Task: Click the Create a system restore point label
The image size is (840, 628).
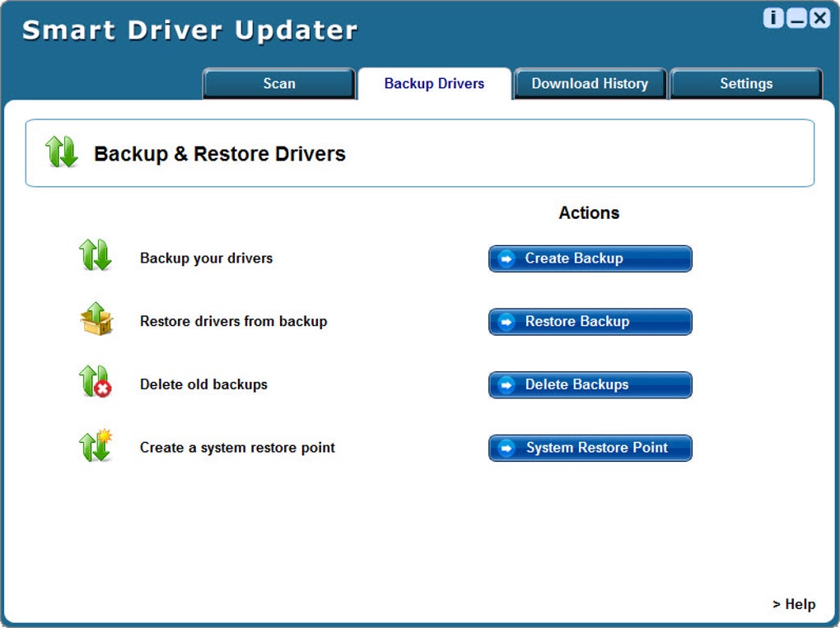Action: click(237, 448)
